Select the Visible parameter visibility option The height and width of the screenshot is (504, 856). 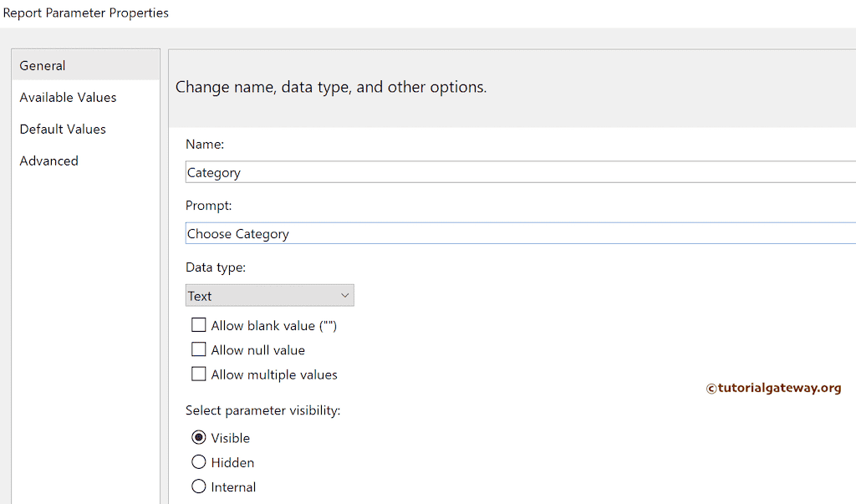[198, 437]
